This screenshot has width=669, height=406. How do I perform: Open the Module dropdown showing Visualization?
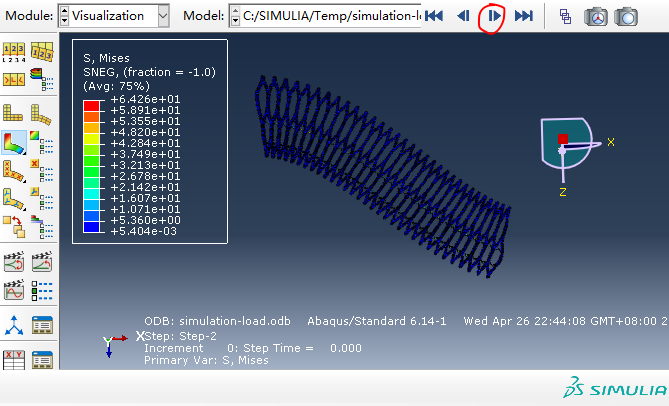tap(113, 16)
